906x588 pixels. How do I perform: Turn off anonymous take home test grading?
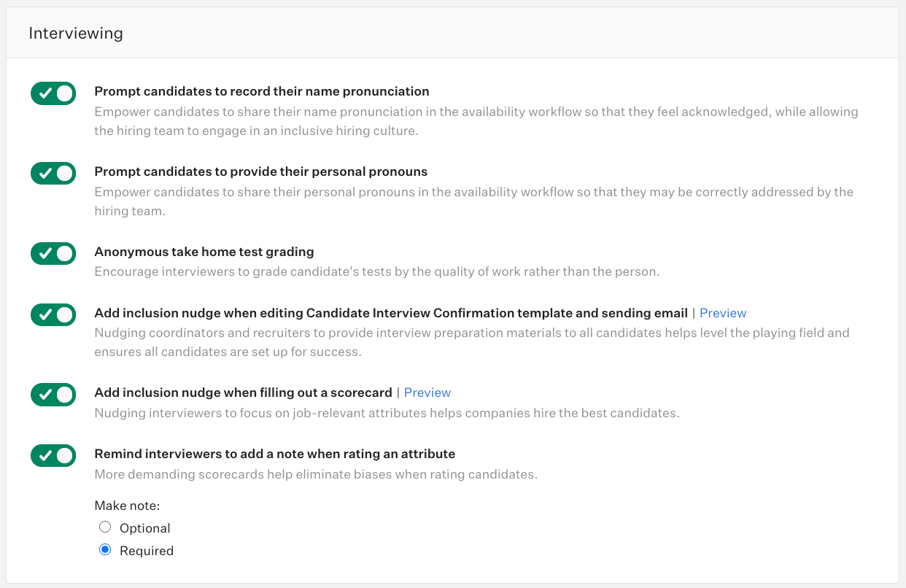tap(53, 254)
